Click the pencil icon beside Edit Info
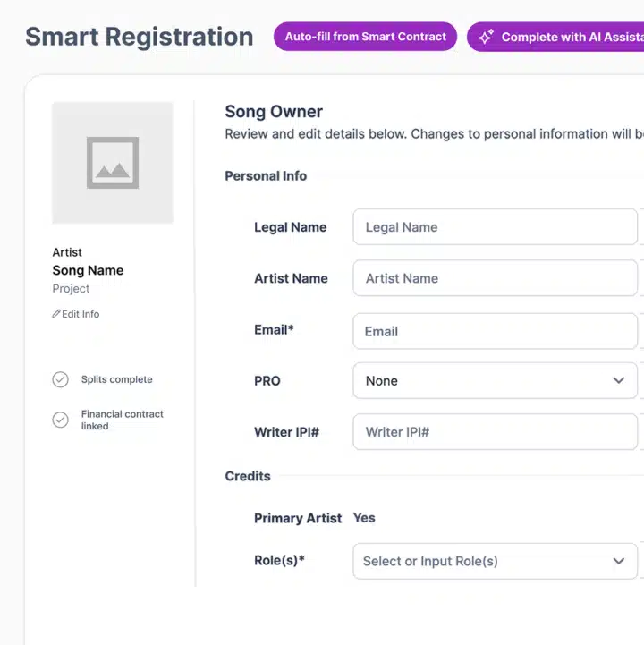Screen dimensions: 644x645 click(x=56, y=314)
